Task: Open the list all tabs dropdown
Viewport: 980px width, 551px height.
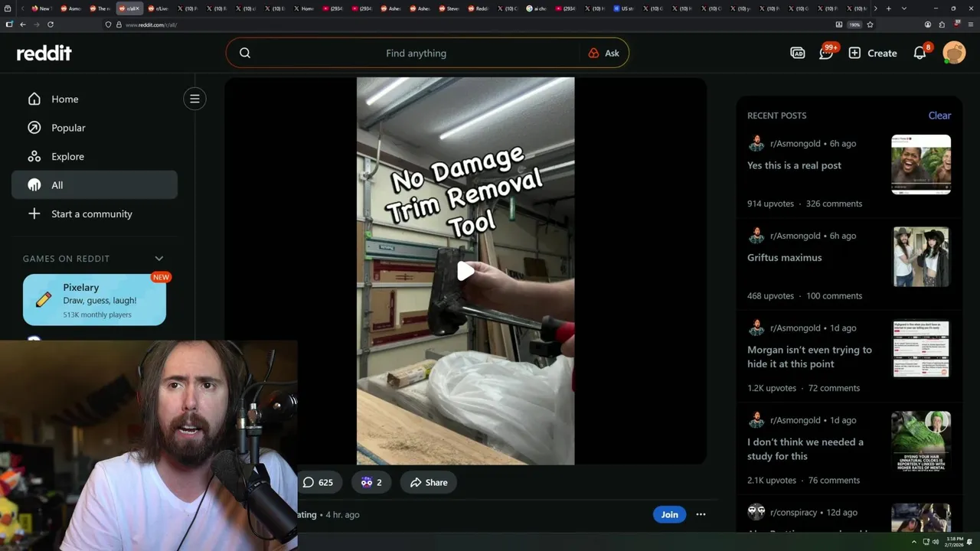Action: pyautogui.click(x=904, y=8)
